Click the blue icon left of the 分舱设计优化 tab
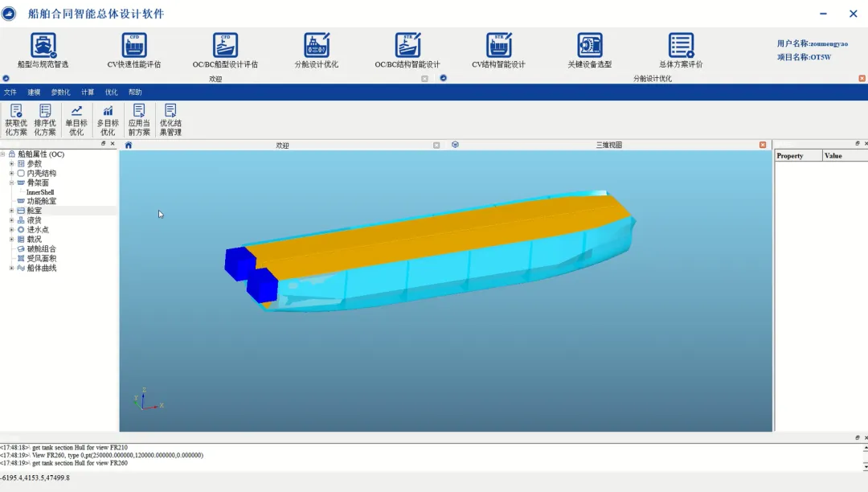Image resolution: width=868 pixels, height=492 pixels. [443, 78]
